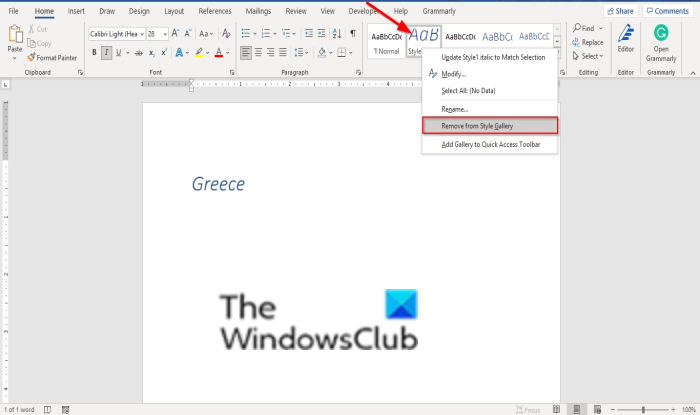Toggle show paragraph marks pilcrow
Screen dimensions: 700x415
(x=353, y=33)
